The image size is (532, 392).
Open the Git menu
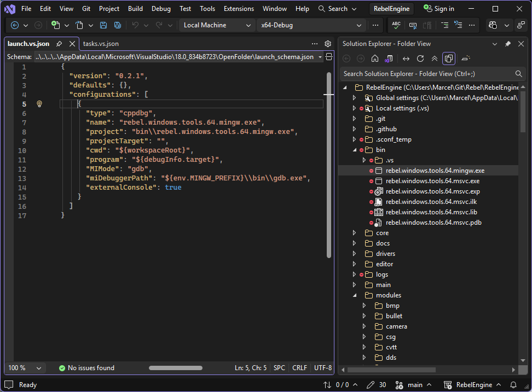point(86,9)
